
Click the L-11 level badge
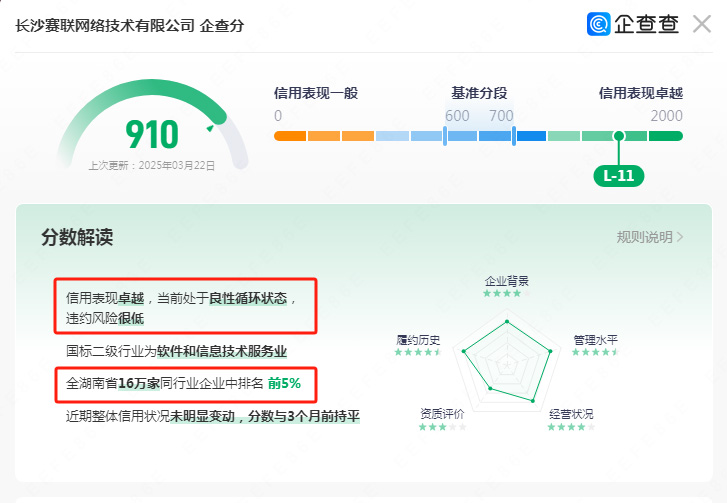[618, 175]
